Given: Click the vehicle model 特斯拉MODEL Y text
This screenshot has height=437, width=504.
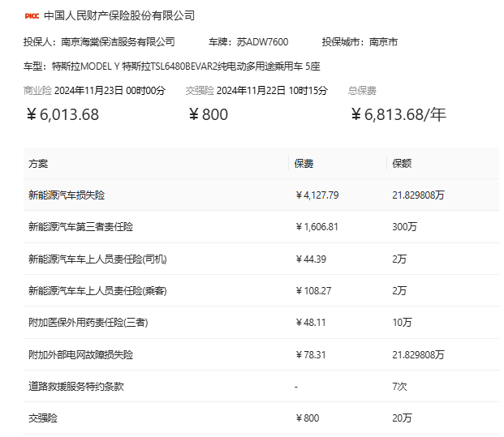Looking at the screenshot, I should point(86,66).
